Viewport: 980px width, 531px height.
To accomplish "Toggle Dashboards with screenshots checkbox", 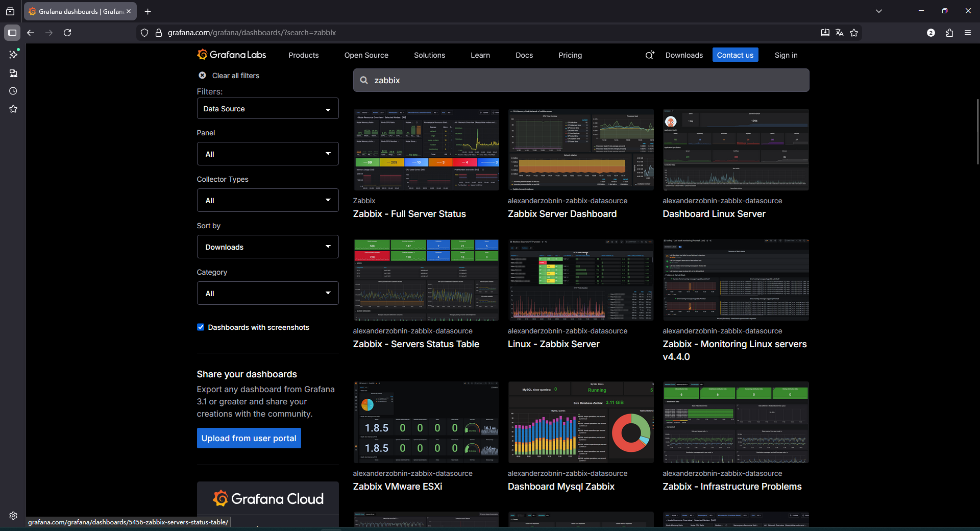I will (x=201, y=327).
